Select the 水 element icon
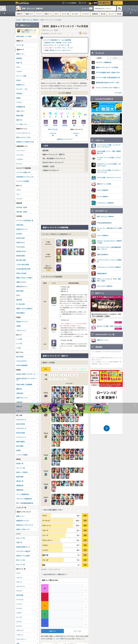The width and height of the screenshot is (138, 644). (50, 114)
